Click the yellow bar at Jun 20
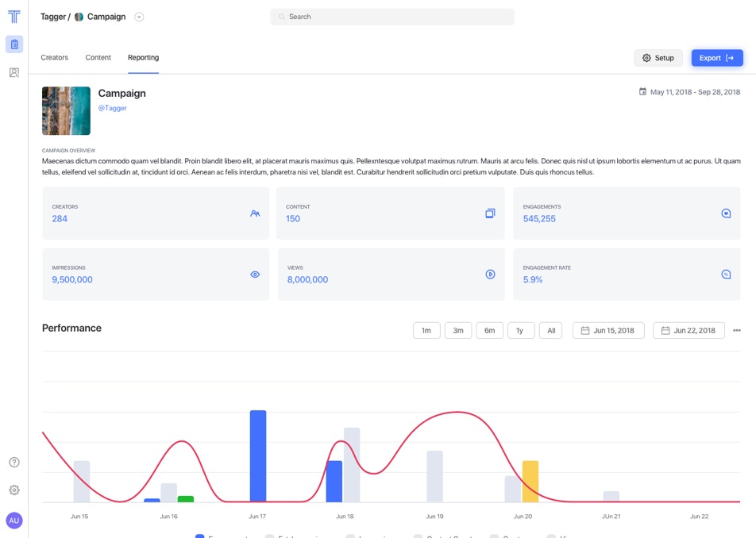This screenshot has height=538, width=756. pyautogui.click(x=530, y=482)
